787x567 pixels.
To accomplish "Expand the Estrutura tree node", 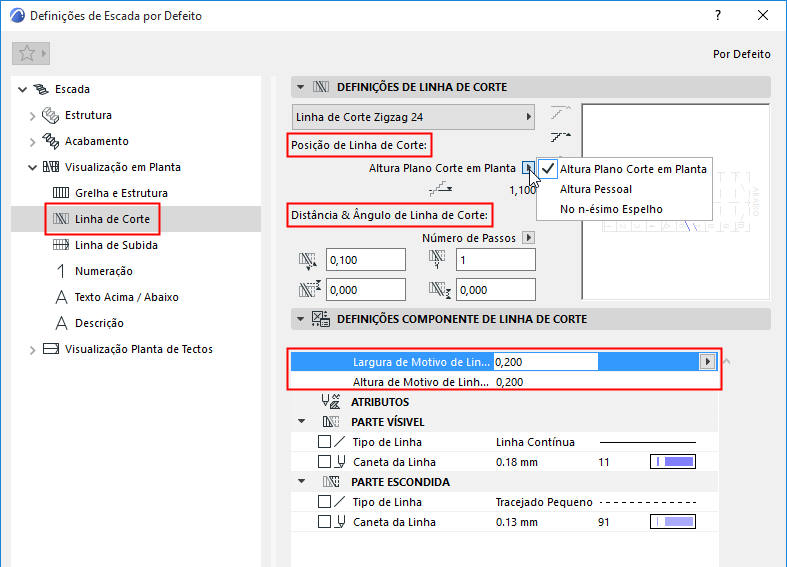I will [33, 116].
